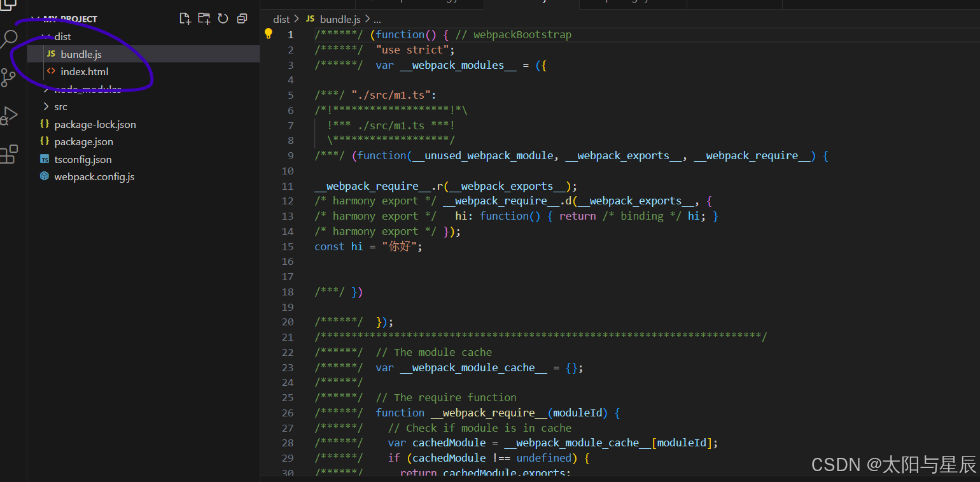Screen dimensions: 980x482
Task: Click the webpackBootstrap comment on line 1
Action: 513,35
